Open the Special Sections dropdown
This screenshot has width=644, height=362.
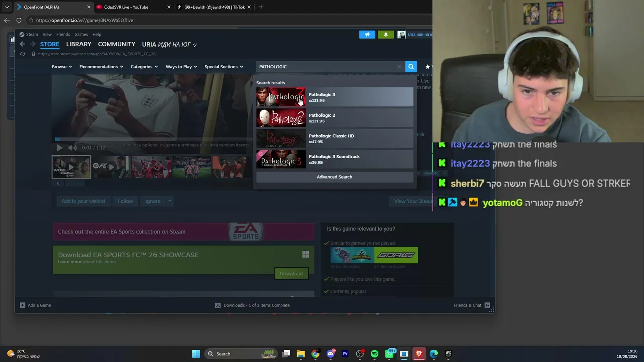pyautogui.click(x=224, y=67)
